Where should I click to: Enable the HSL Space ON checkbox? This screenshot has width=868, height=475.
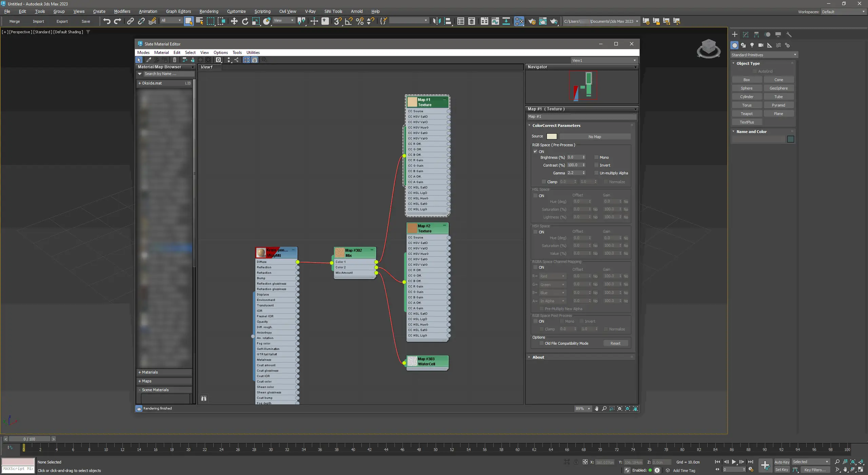coord(535,196)
